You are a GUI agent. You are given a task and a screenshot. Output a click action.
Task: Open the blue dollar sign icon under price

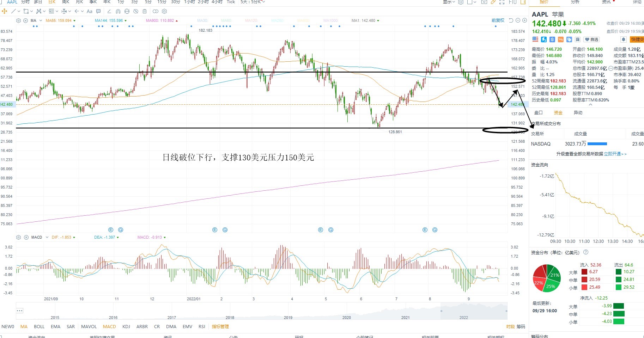[552, 39]
